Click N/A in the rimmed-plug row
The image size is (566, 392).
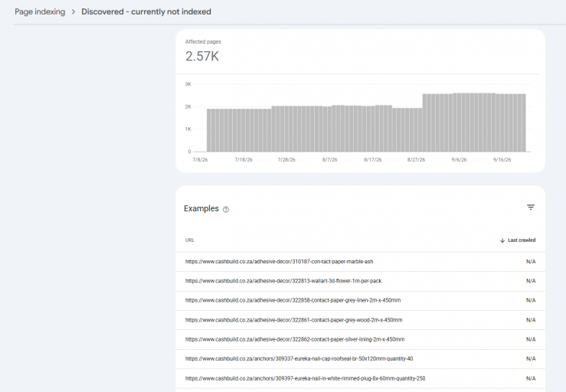[531, 378]
